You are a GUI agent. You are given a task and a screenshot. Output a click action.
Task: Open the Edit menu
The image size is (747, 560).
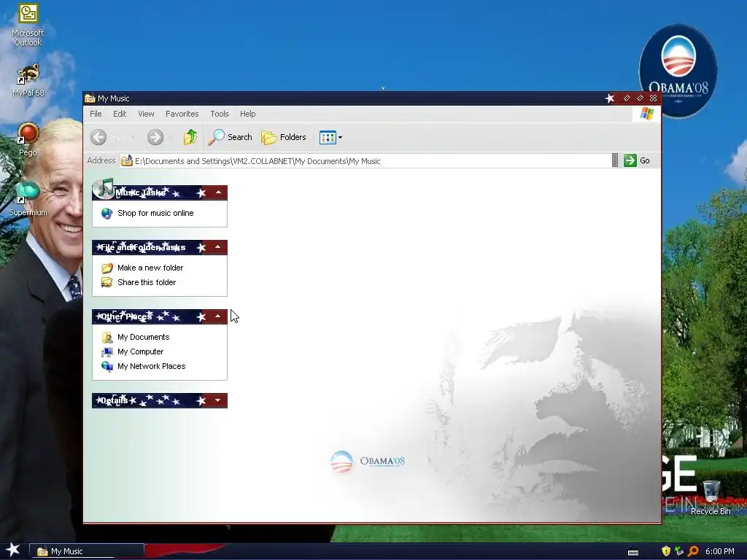point(120,114)
